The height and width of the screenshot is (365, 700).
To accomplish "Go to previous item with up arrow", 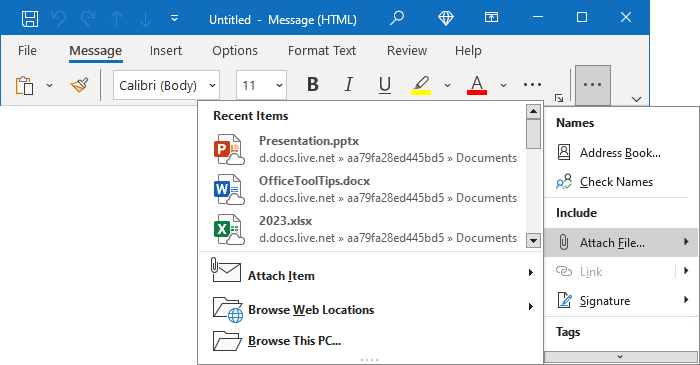I will 117,19.
